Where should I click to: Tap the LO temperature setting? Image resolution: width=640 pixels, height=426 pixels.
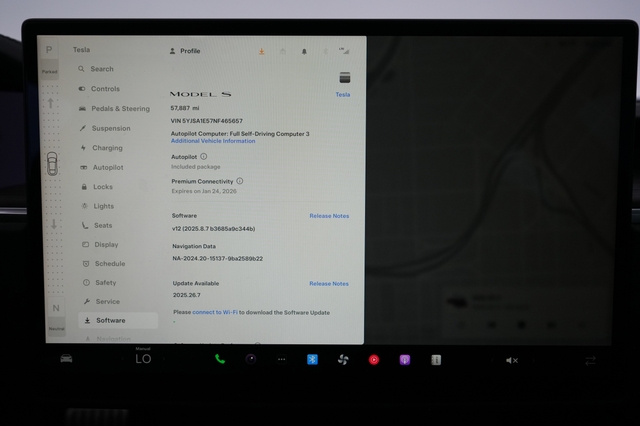pos(143,359)
